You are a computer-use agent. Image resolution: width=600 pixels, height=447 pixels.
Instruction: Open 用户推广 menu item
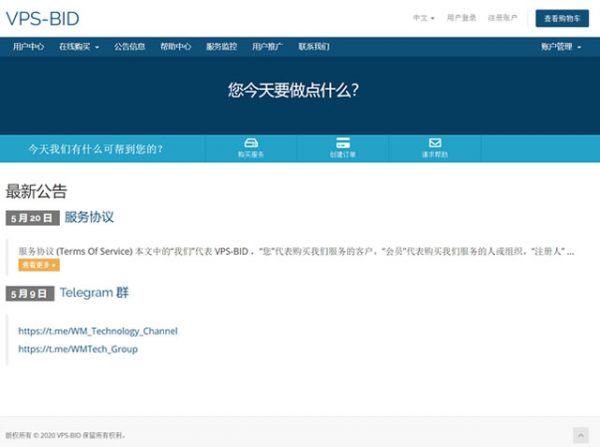[267, 47]
